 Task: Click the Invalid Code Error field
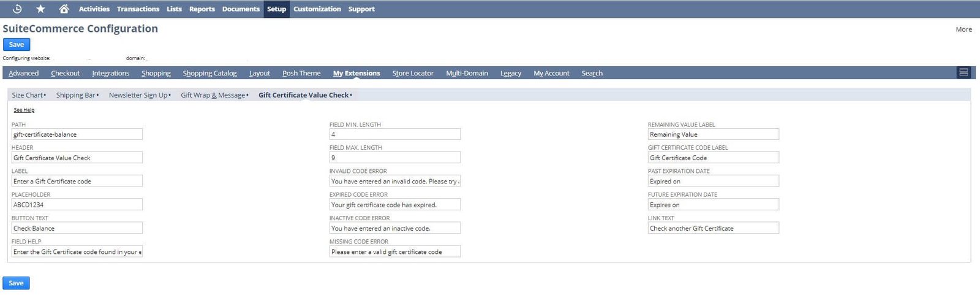tap(395, 181)
